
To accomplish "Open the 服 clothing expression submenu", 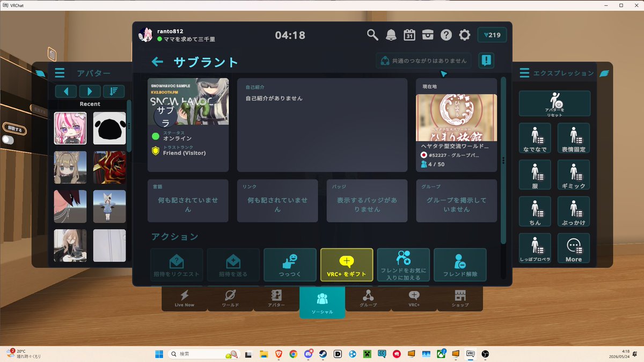I will (x=535, y=175).
